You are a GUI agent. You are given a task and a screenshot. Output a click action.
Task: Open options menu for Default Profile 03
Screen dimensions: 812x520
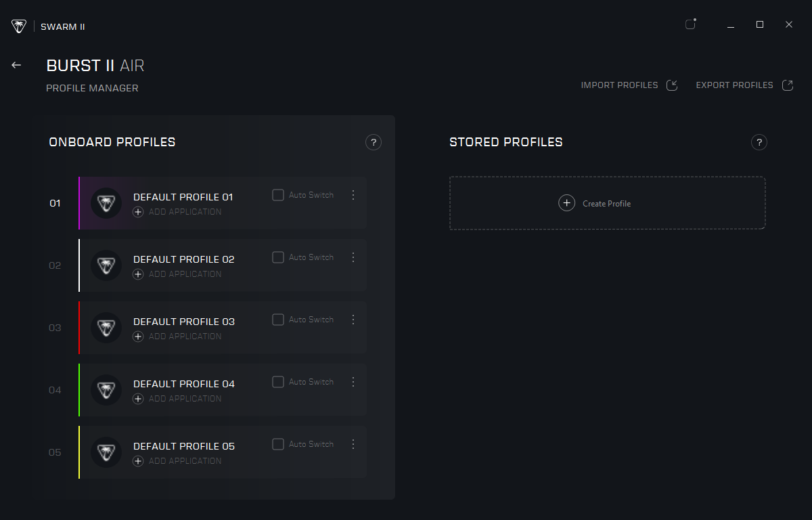(x=353, y=320)
